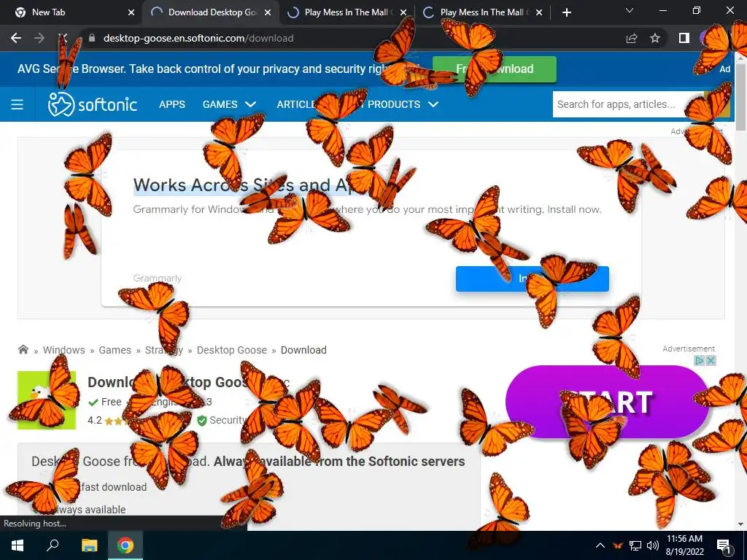The width and height of the screenshot is (747, 560).
Task: Click the Grammarly Install button
Action: click(x=532, y=279)
